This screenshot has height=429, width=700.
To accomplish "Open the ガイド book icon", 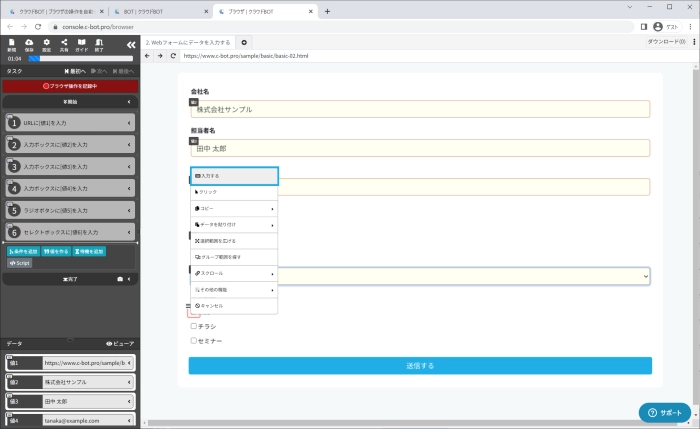I will point(82,44).
